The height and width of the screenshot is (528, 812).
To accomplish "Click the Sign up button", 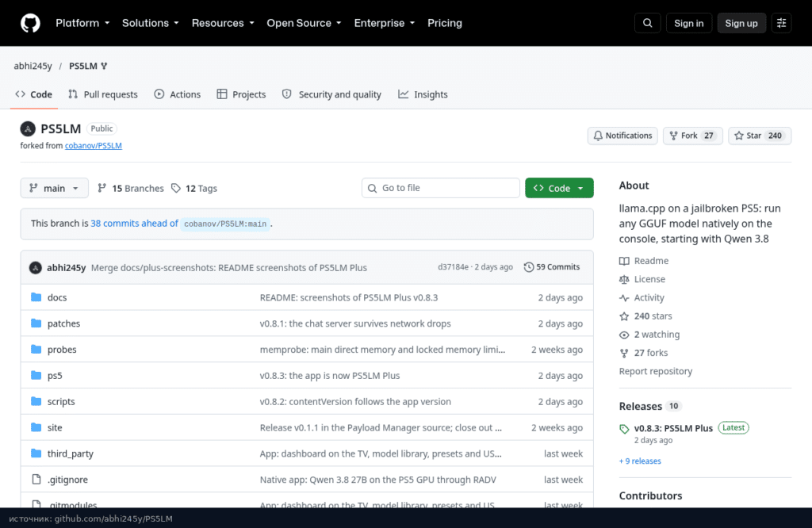I will click(741, 23).
